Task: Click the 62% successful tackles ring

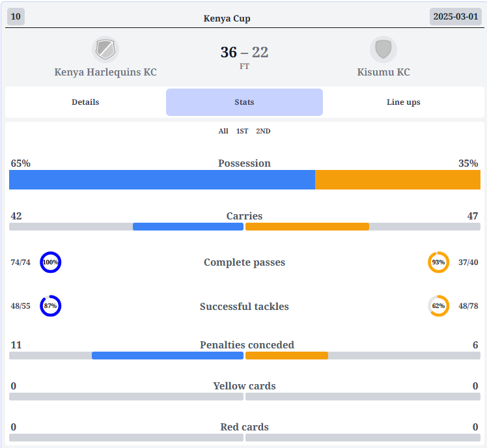Action: [439, 306]
